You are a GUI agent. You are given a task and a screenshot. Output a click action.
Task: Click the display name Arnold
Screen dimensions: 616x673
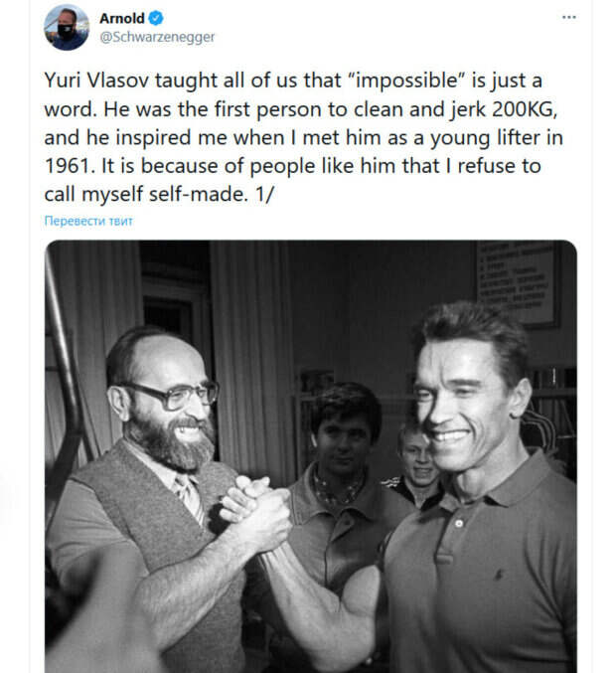point(120,18)
